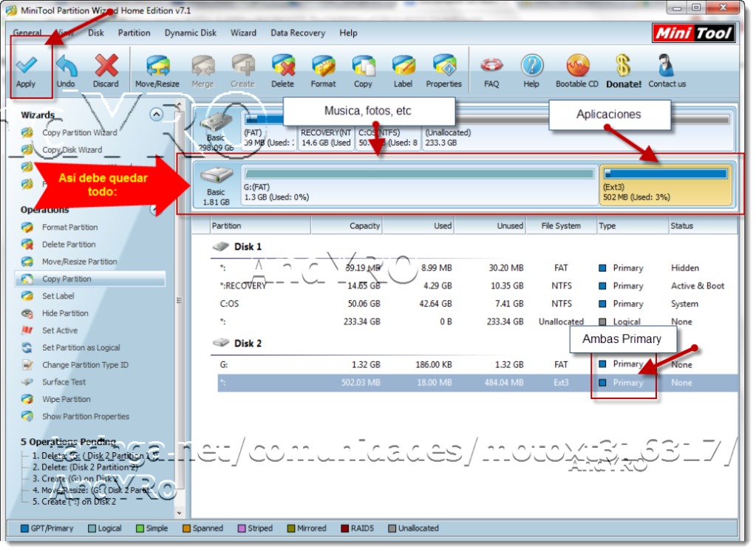The width and height of the screenshot is (756, 552).
Task: Select the *:RECOVERY partition row
Action: [x=477, y=286]
